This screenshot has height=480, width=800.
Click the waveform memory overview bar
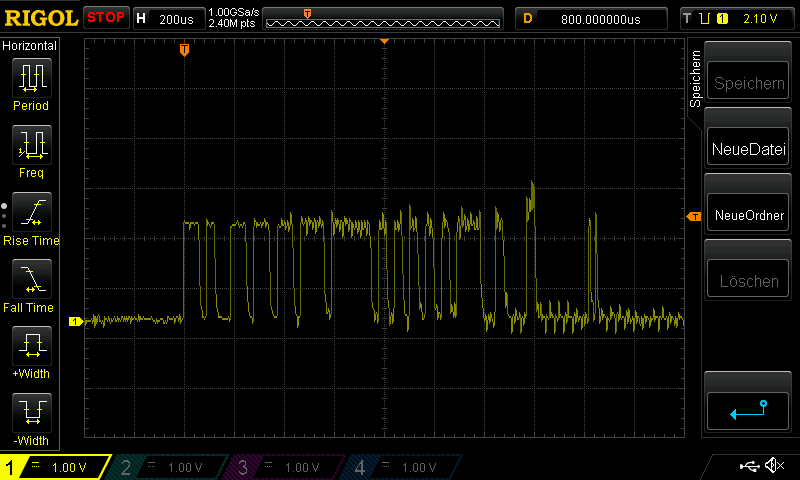tap(383, 19)
